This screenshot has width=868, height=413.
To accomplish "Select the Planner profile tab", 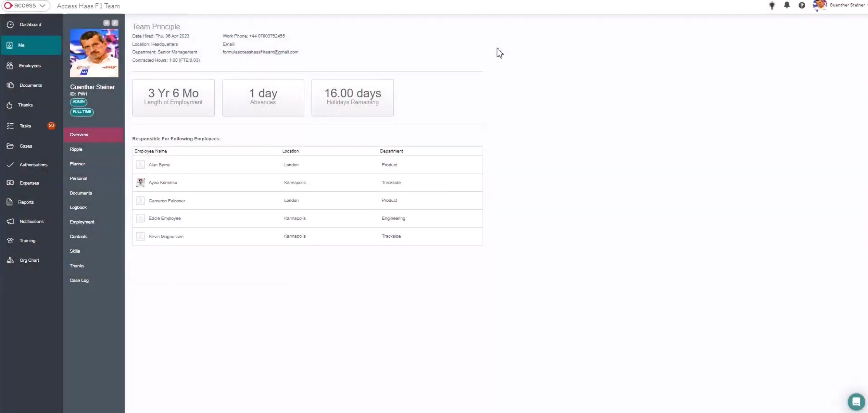I will pyautogui.click(x=77, y=164).
